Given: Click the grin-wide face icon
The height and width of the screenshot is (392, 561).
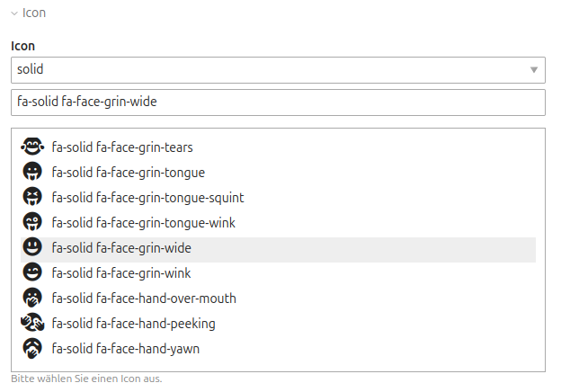Looking at the screenshot, I should (32, 247).
